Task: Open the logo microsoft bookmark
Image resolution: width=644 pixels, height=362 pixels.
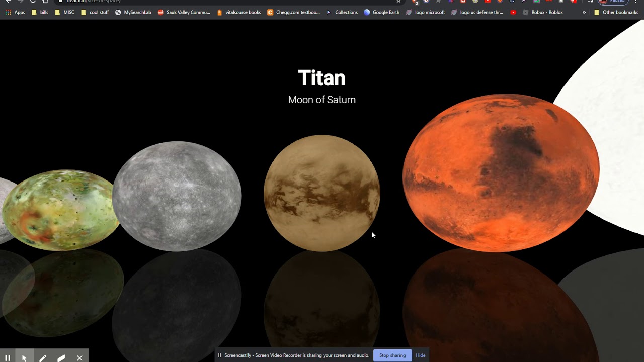Action: point(425,12)
